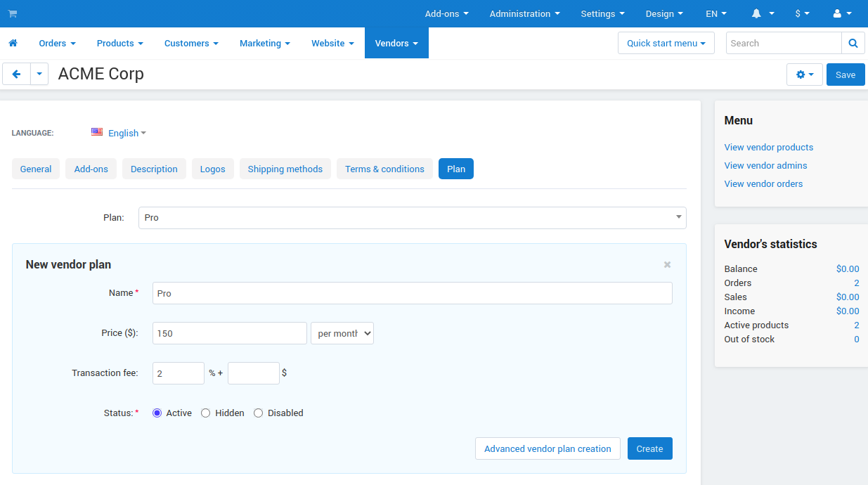Viewport: 868px width, 485px height.
Task: Switch to the Description tab
Action: point(154,169)
